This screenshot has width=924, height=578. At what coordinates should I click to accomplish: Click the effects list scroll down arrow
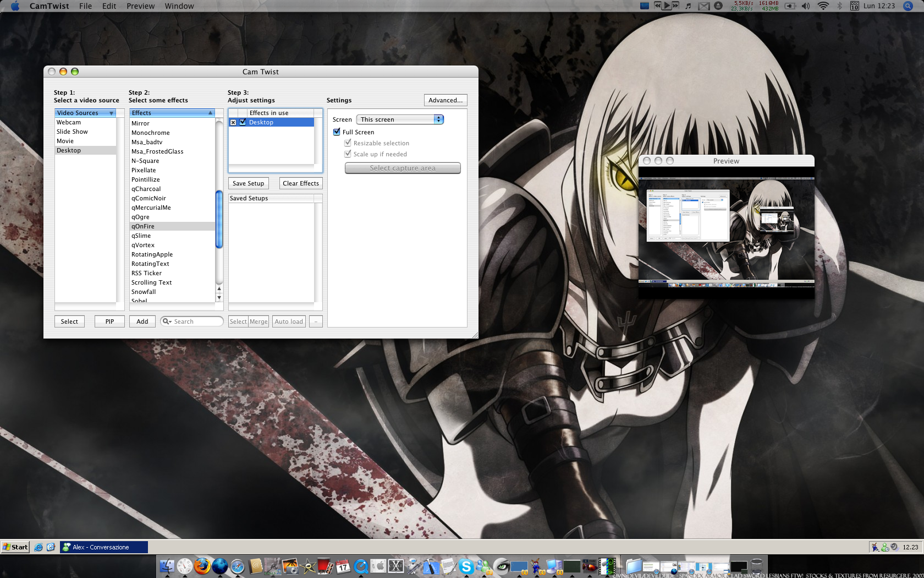[219, 298]
